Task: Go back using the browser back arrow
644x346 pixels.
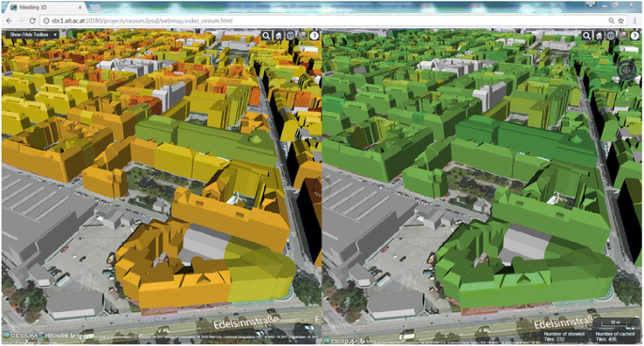Action: [9, 21]
